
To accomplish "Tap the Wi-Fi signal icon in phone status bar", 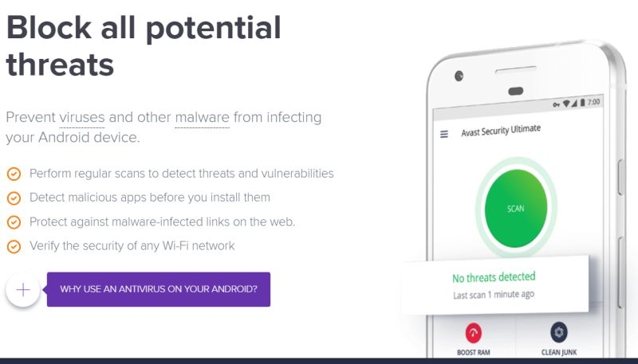I will pyautogui.click(x=565, y=104).
